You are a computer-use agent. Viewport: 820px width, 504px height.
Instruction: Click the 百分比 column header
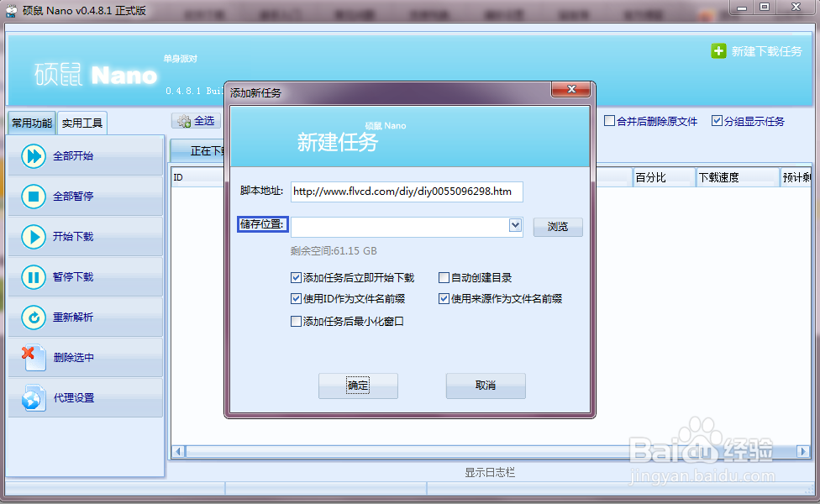tap(665, 177)
